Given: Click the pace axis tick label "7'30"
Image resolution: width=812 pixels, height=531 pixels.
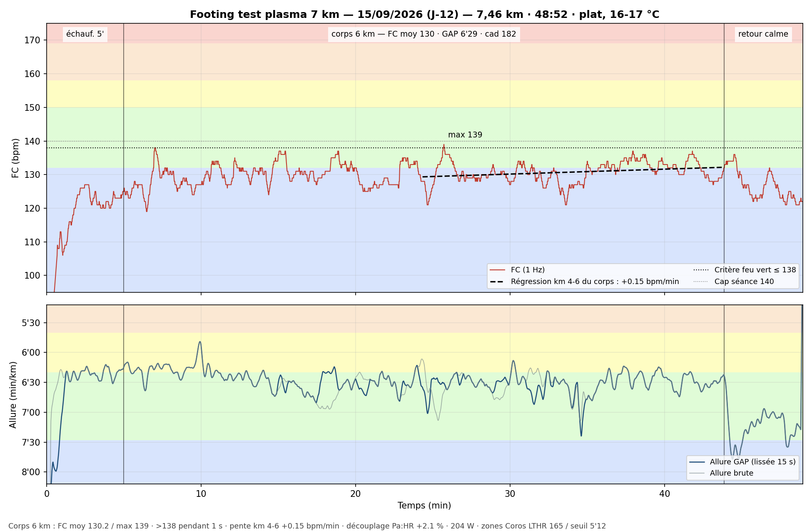Looking at the screenshot, I should (31, 442).
